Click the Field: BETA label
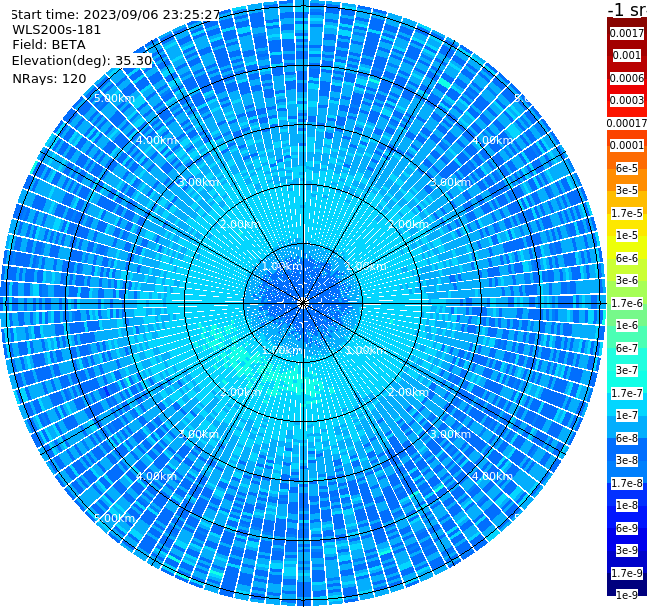The width and height of the screenshot is (647, 607). tap(49, 45)
